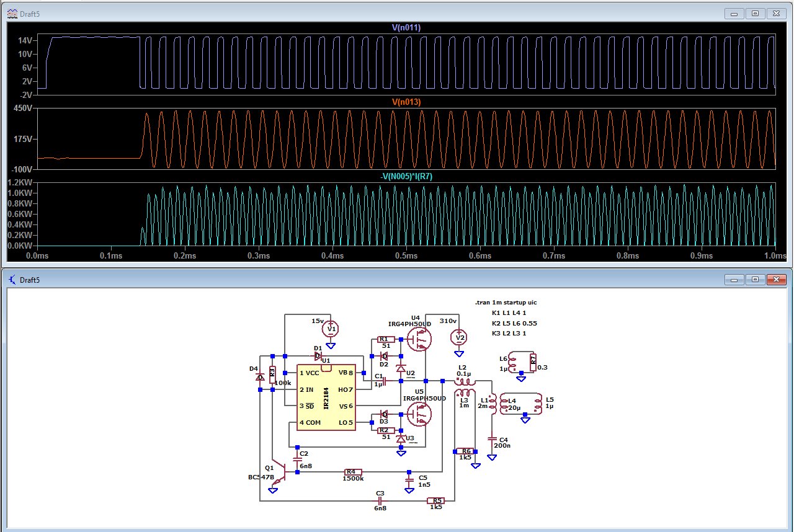The height and width of the screenshot is (532, 794).
Task: Click the 100k value of R3
Action: [x=283, y=383]
